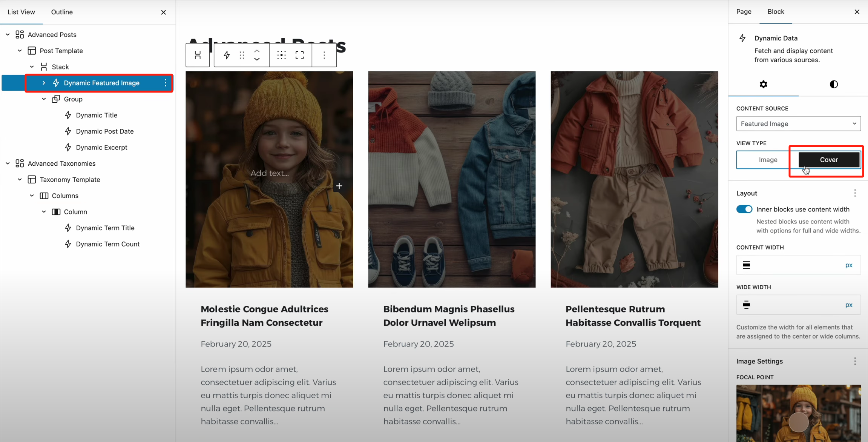Select Dynamic Excerpt in list view
Viewport: 868px width, 442px height.
101,147
